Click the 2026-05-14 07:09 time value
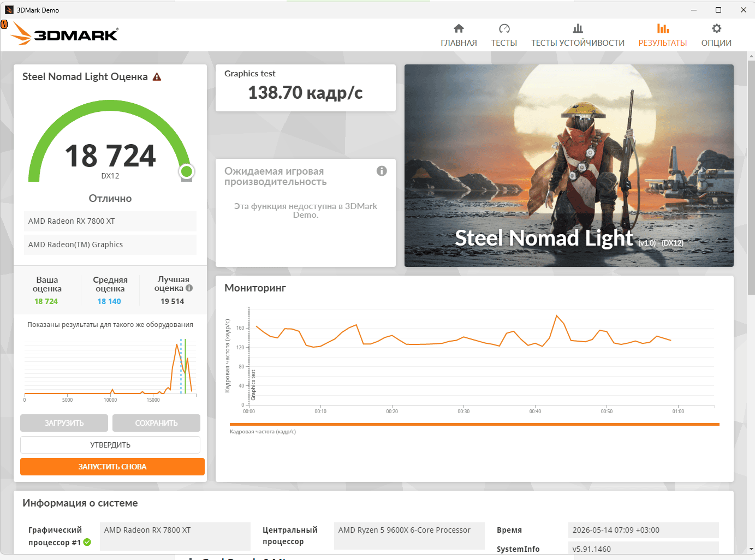 tap(644, 530)
